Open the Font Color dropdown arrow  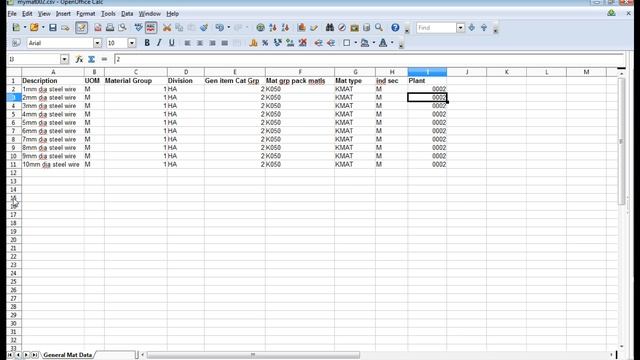pyautogui.click(x=392, y=43)
